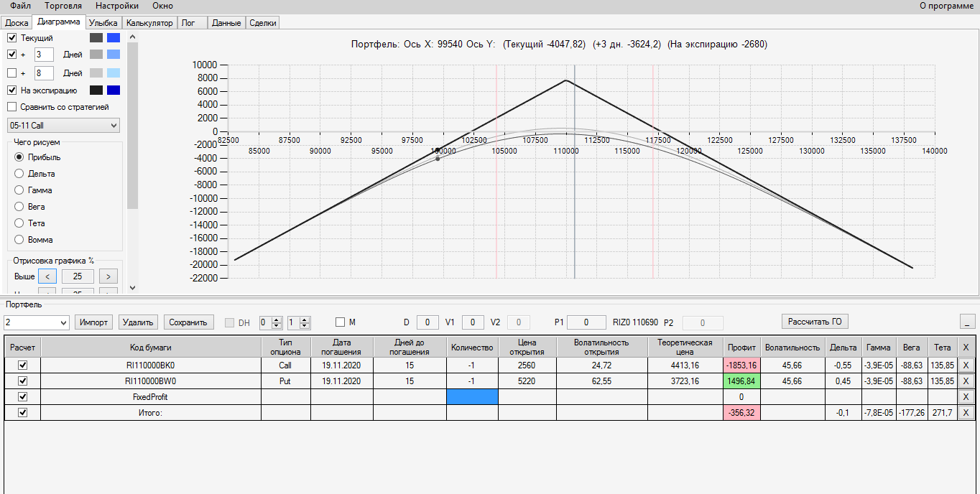Switch to the Улыбка tab
The image size is (980, 494).
click(x=103, y=23)
